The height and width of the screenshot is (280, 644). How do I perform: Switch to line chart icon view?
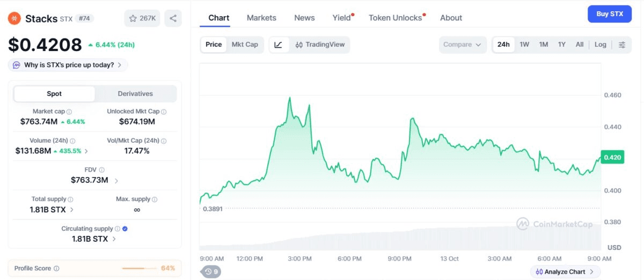tap(278, 45)
